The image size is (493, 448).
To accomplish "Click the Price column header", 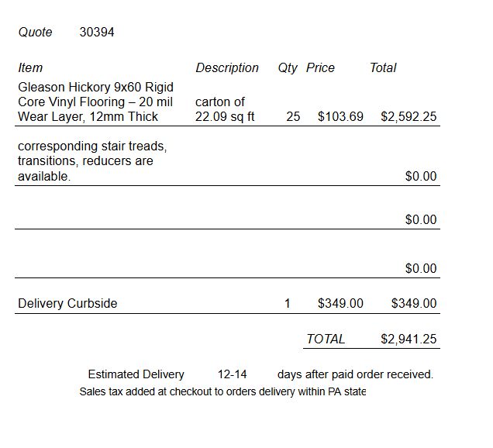I will coord(320,68).
